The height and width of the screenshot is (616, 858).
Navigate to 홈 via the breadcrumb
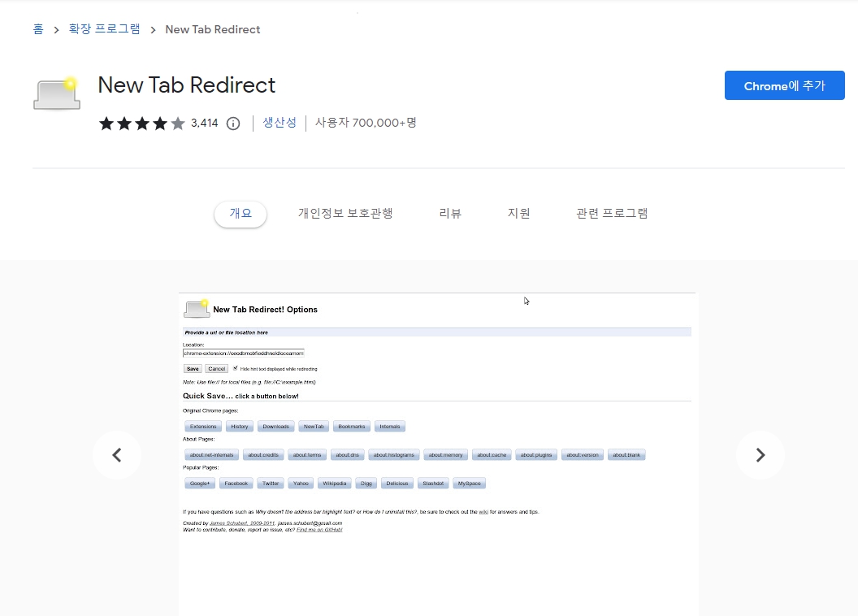pyautogui.click(x=37, y=29)
